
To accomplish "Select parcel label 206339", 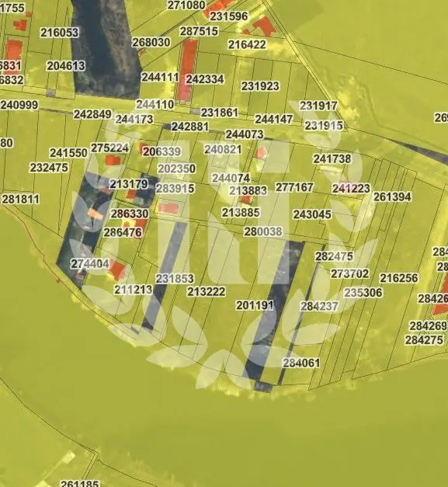I will pos(161,151).
